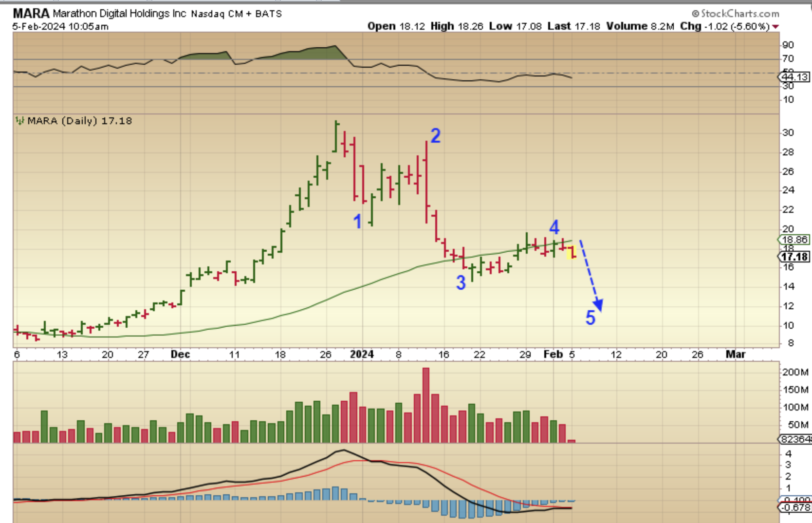
Task: Click the 14 level on the price axis
Action: (x=788, y=286)
